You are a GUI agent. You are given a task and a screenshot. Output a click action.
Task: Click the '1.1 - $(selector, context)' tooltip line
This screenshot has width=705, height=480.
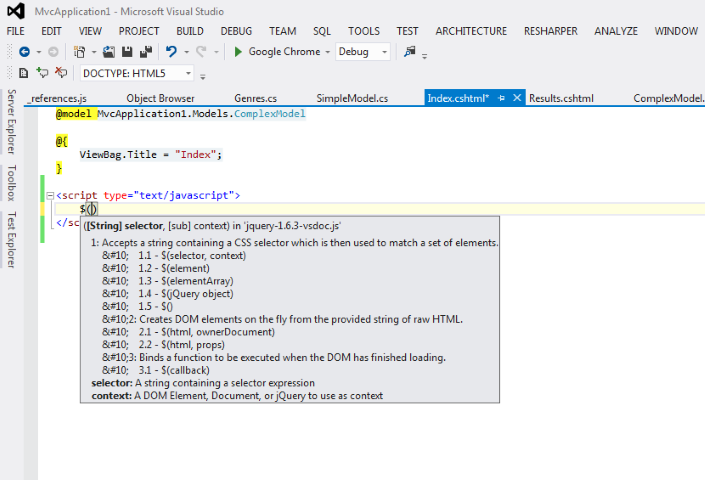(192, 256)
